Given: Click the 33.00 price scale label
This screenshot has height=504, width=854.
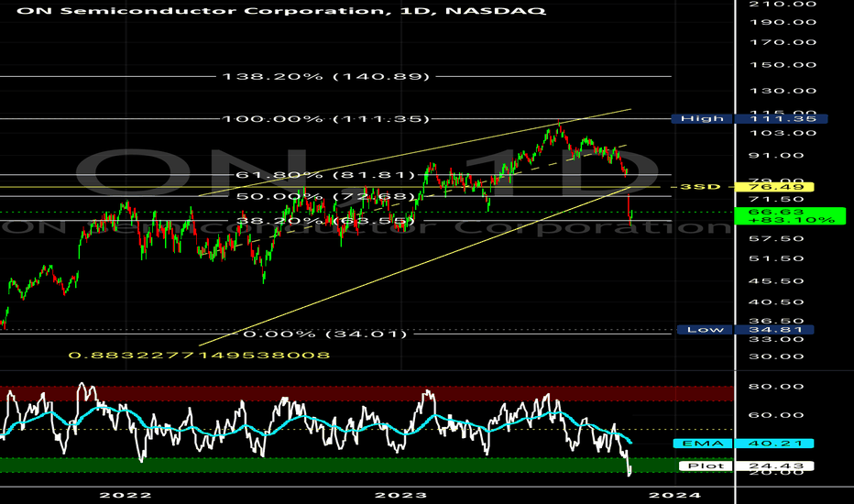Looking at the screenshot, I should click(x=776, y=339).
